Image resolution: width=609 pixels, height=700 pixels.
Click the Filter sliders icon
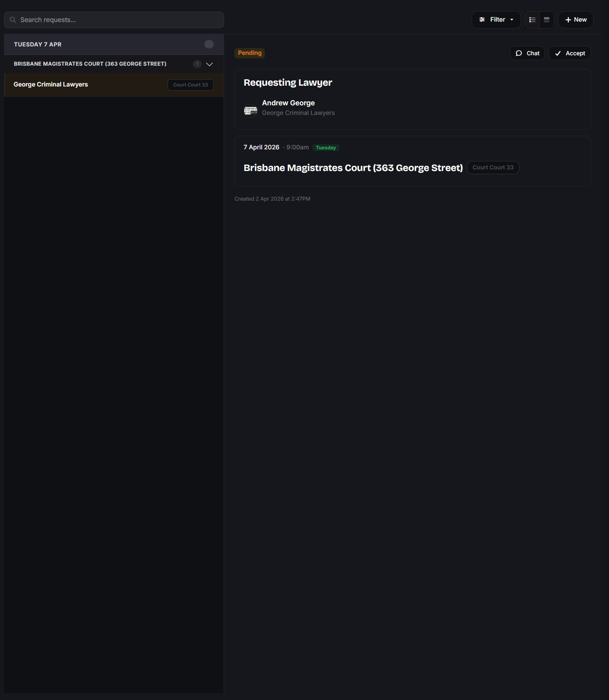pyautogui.click(x=482, y=20)
